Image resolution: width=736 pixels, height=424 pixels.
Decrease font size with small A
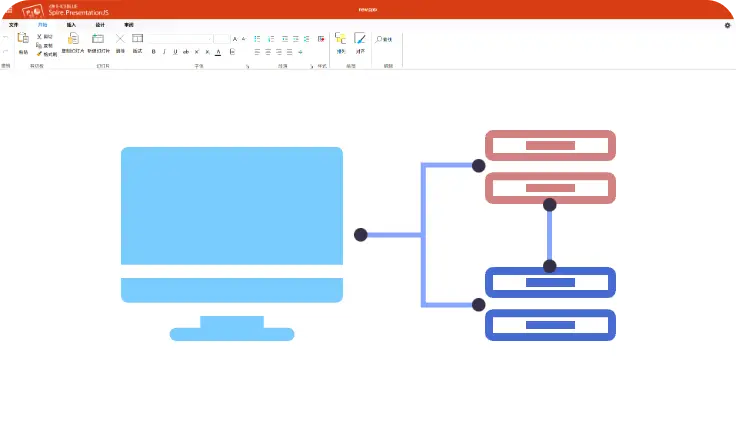click(243, 39)
